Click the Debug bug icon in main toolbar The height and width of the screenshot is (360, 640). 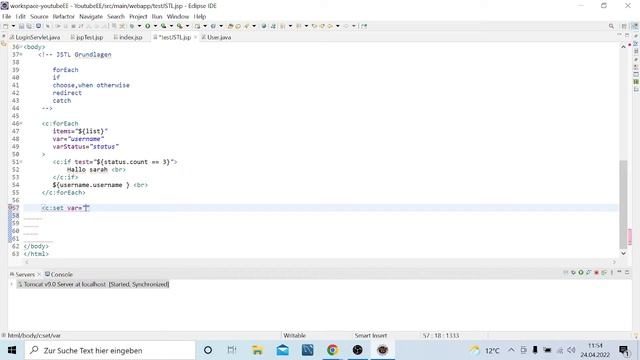pos(132,26)
